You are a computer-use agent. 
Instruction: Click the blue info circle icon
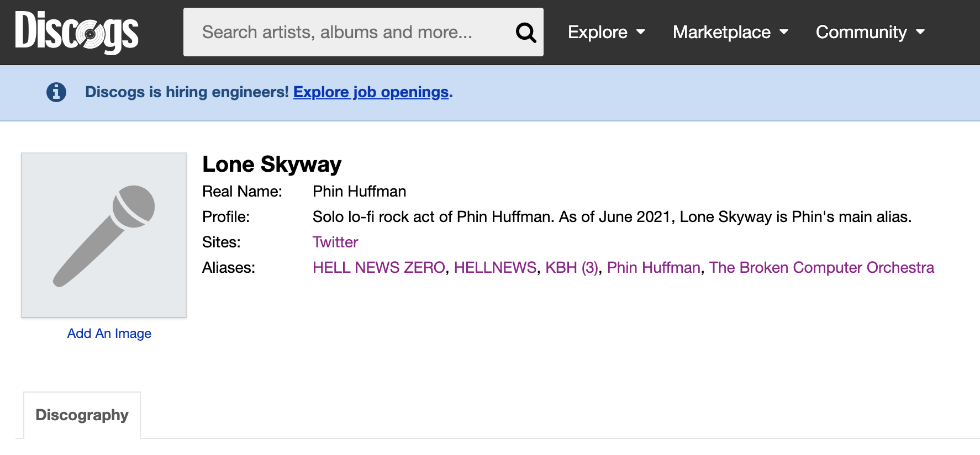point(56,92)
